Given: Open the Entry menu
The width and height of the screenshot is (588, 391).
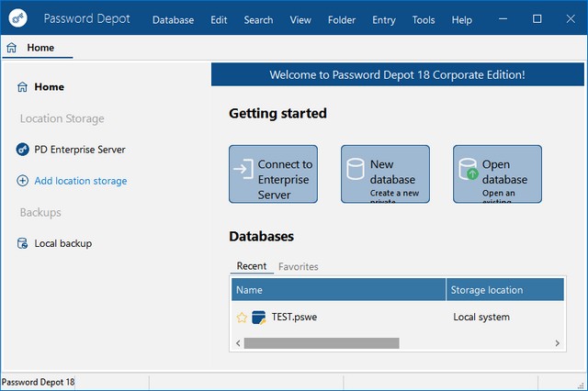Looking at the screenshot, I should coord(386,19).
